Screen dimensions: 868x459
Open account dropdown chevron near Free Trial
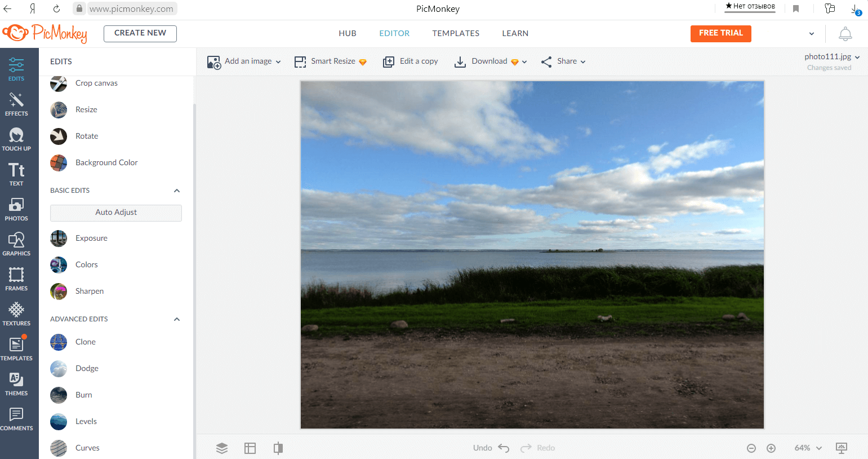point(812,34)
